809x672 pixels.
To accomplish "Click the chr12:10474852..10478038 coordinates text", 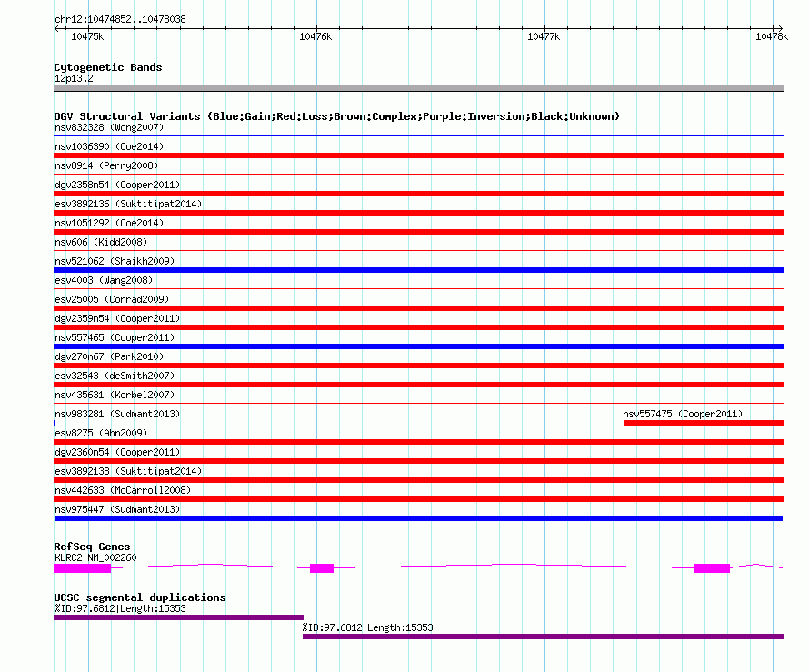I will (120, 19).
